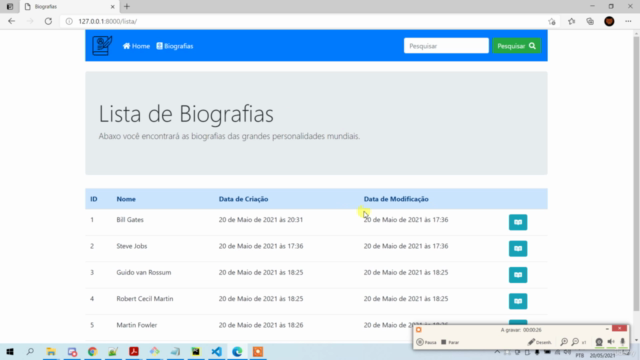Close the recorder widget with red X
Image resolution: width=640 pixels, height=360 pixels.
pos(620,328)
